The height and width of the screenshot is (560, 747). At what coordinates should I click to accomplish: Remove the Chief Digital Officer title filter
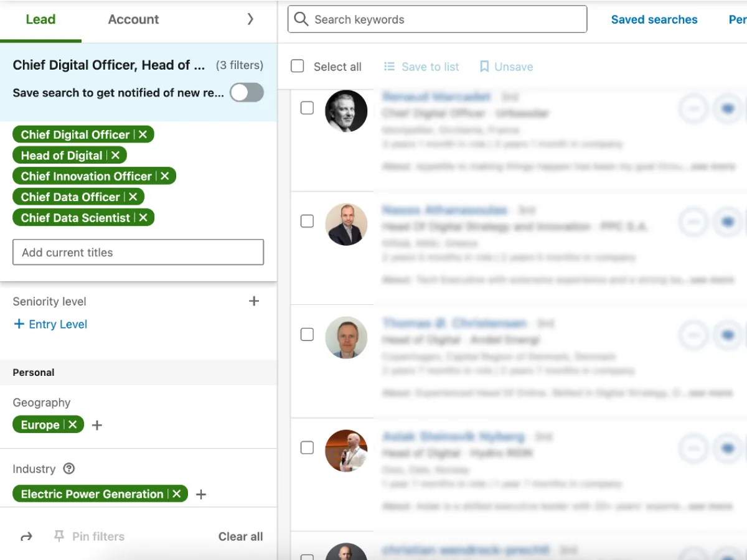click(143, 134)
